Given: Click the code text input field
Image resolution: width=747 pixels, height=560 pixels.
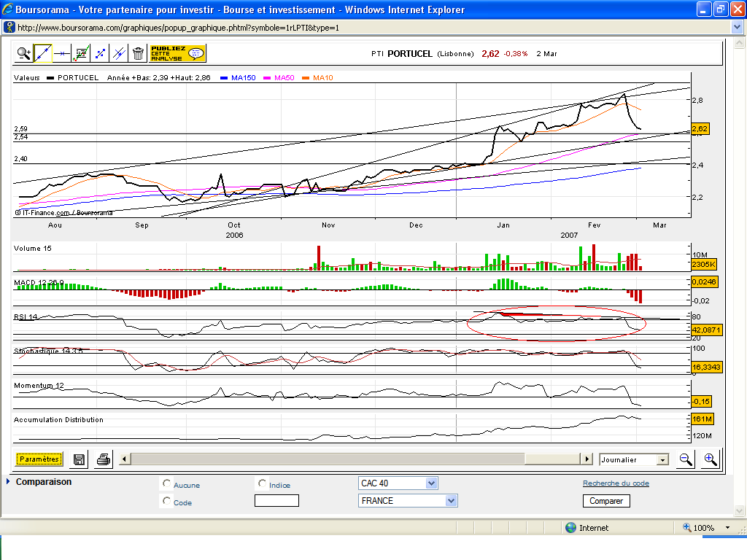Looking at the screenshot, I should (x=276, y=501).
